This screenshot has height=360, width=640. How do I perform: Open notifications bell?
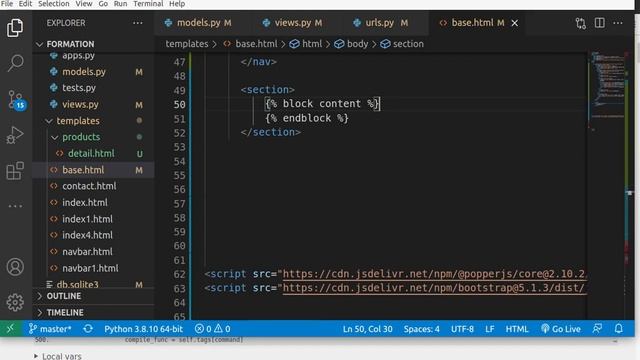[x=619, y=329]
